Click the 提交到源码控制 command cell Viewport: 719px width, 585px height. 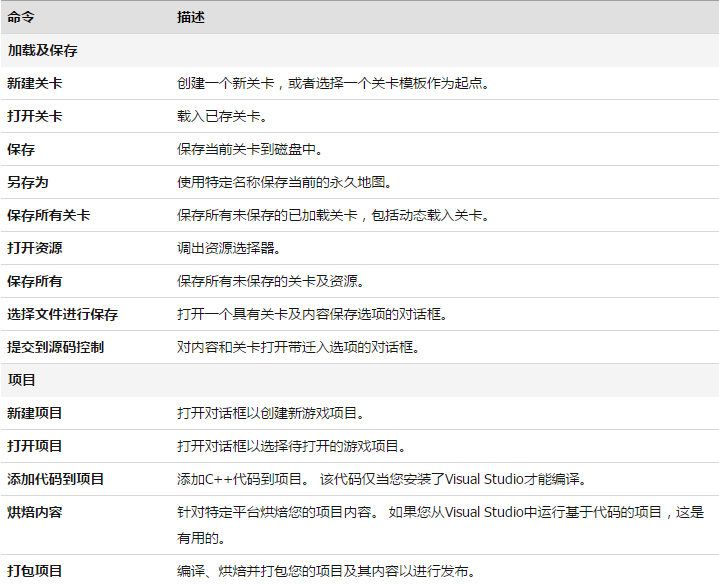(55, 348)
